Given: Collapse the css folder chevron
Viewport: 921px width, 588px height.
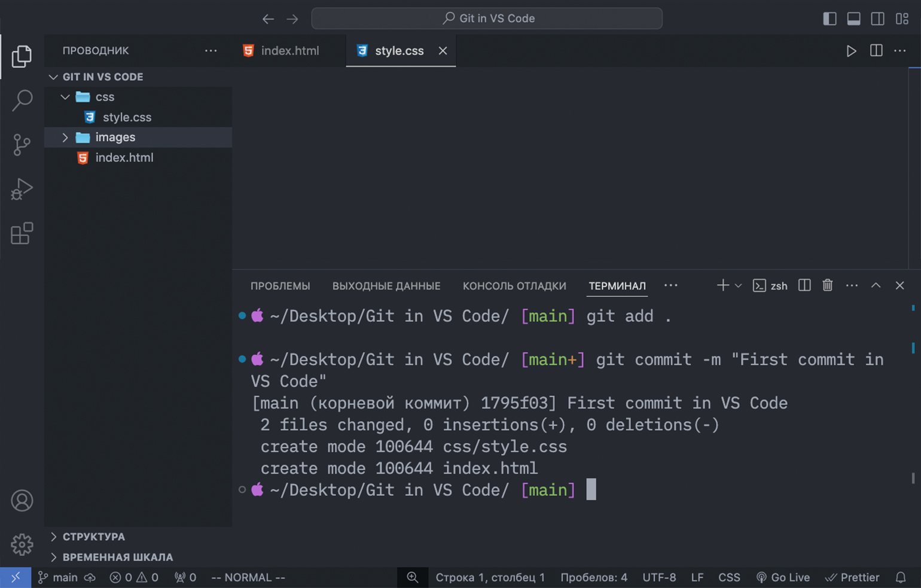Looking at the screenshot, I should (x=65, y=97).
